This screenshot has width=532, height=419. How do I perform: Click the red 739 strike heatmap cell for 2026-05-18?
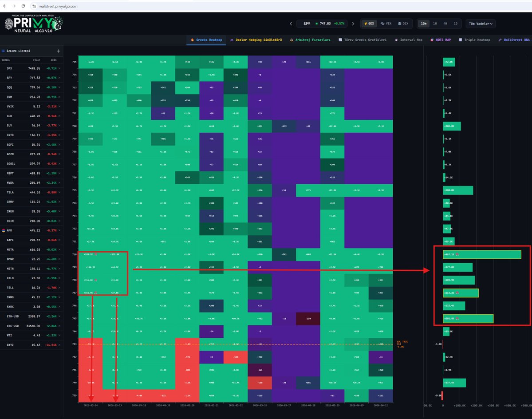139,395
